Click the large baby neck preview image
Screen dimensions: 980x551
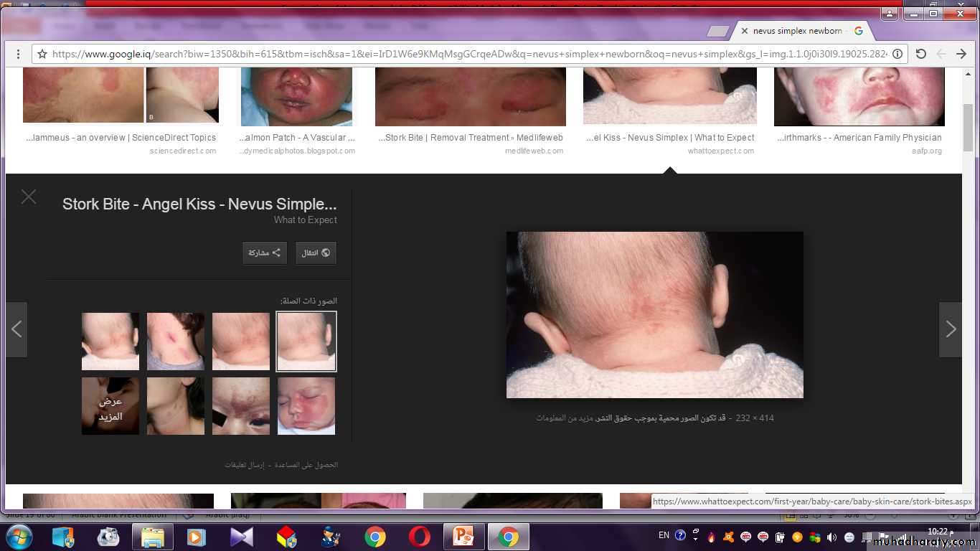[x=654, y=314]
